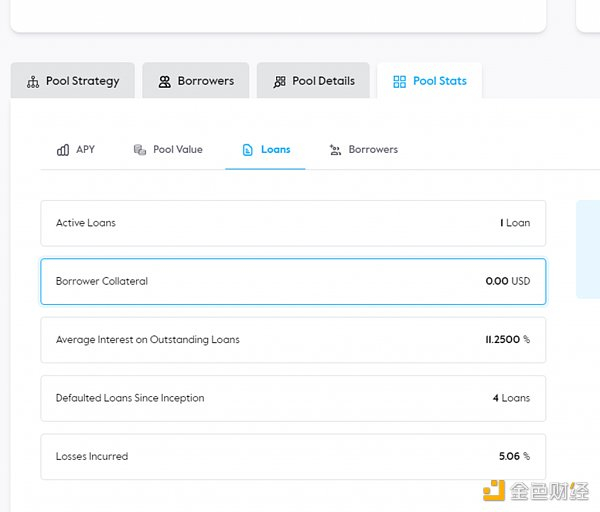This screenshot has width=600, height=512.
Task: Click the people icon on the top Borrowers tab
Action: click(x=165, y=81)
